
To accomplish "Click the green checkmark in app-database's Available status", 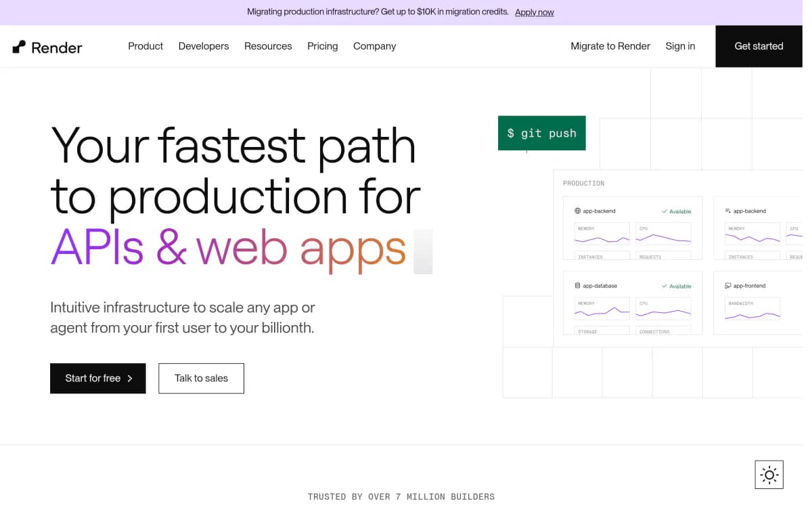I will pyautogui.click(x=664, y=286).
